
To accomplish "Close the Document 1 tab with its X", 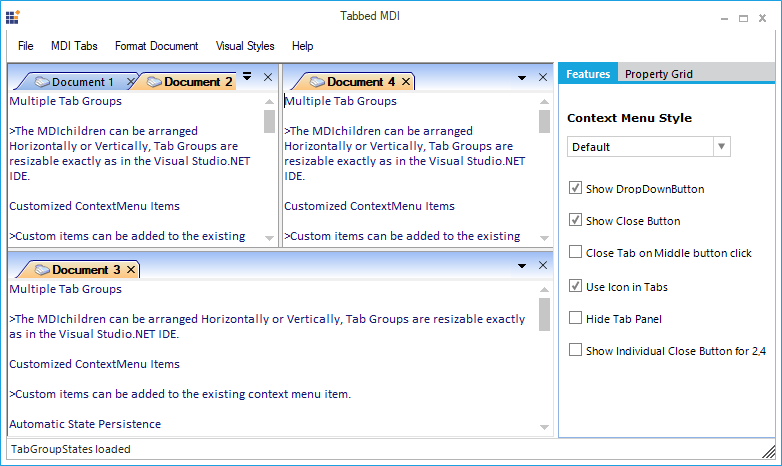I will click(x=131, y=81).
